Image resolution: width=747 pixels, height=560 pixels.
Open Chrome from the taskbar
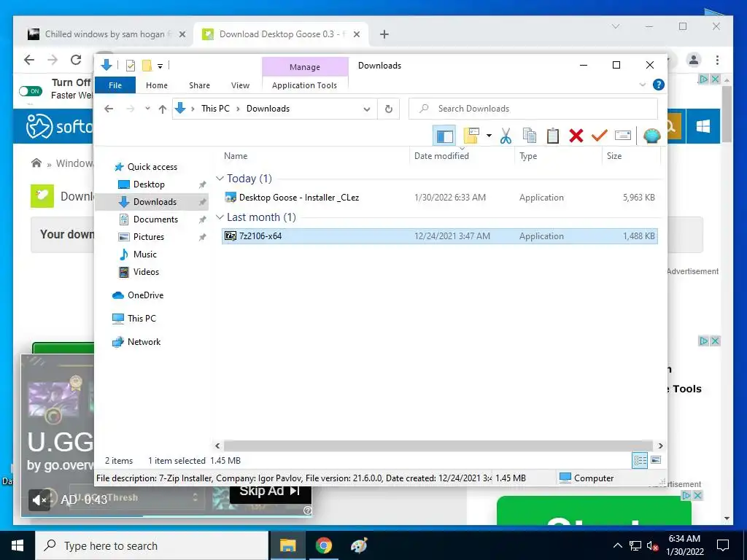click(323, 545)
